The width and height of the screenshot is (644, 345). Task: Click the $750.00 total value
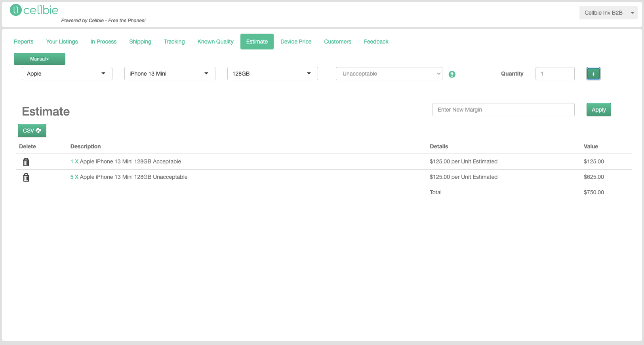coord(594,192)
